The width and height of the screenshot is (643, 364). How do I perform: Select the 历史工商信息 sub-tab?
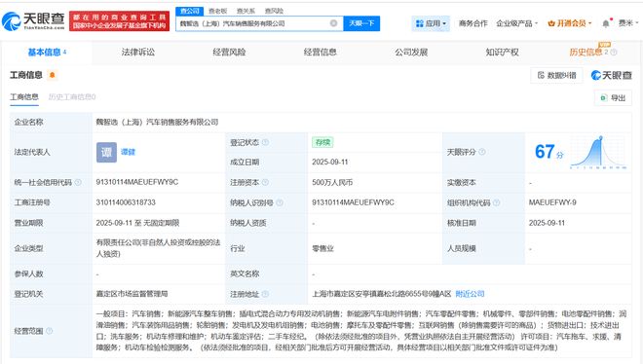point(72,97)
